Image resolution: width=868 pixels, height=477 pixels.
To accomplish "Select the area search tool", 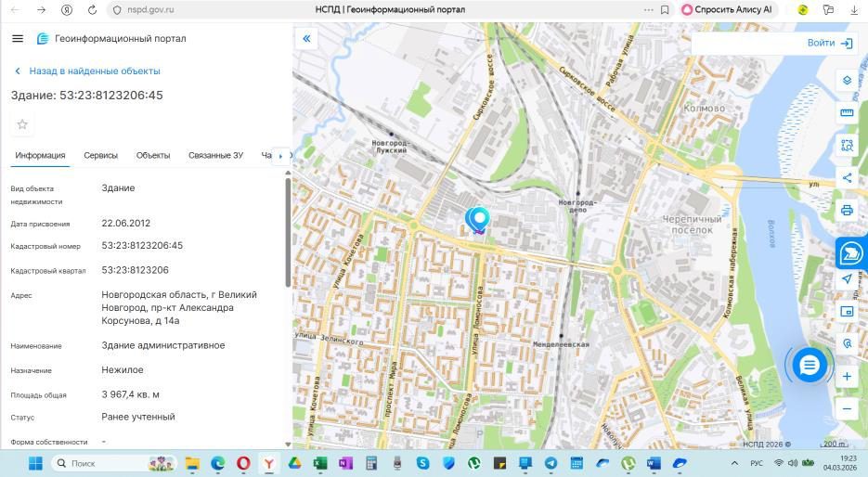I will click(847, 146).
